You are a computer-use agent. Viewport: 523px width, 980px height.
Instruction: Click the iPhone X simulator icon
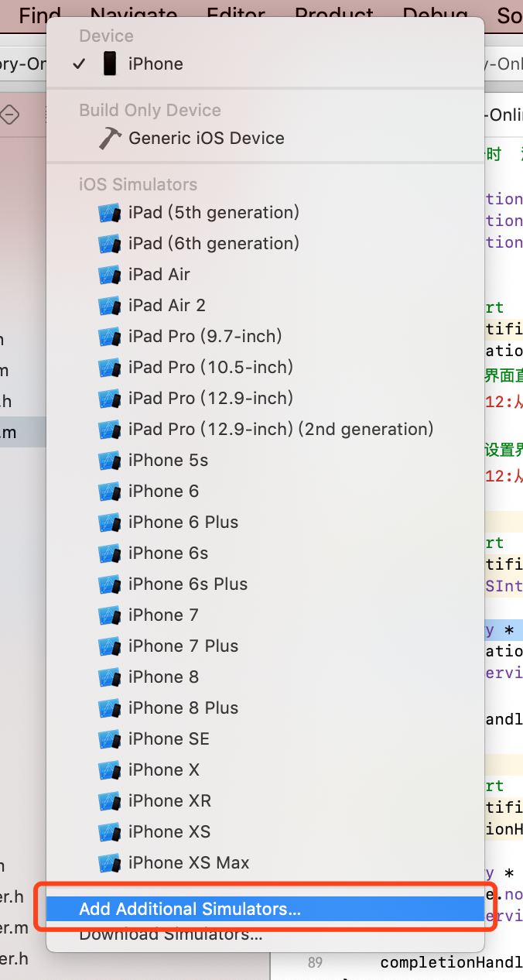[x=109, y=770]
